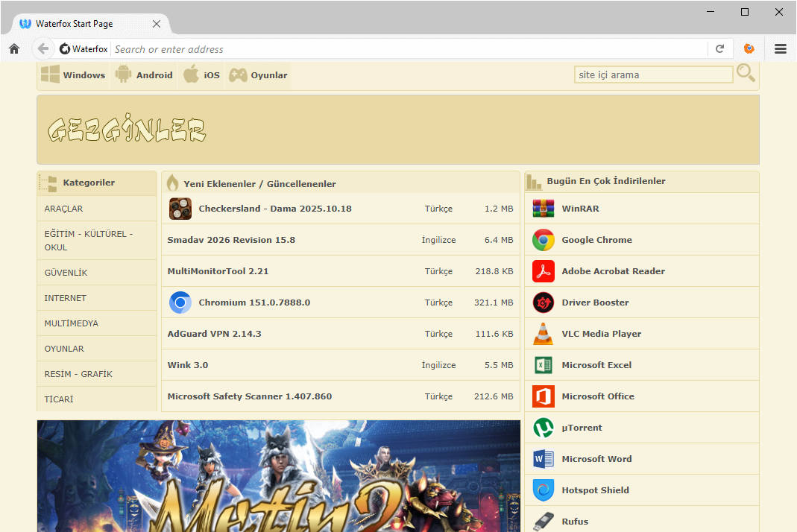Open Smadav 2026 Revision 15.8 entry

click(x=231, y=240)
